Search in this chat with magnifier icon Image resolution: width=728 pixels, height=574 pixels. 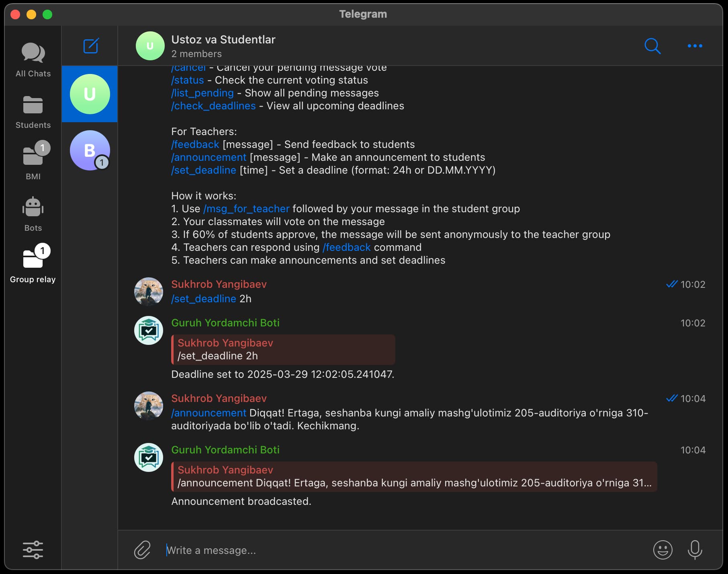pyautogui.click(x=652, y=46)
